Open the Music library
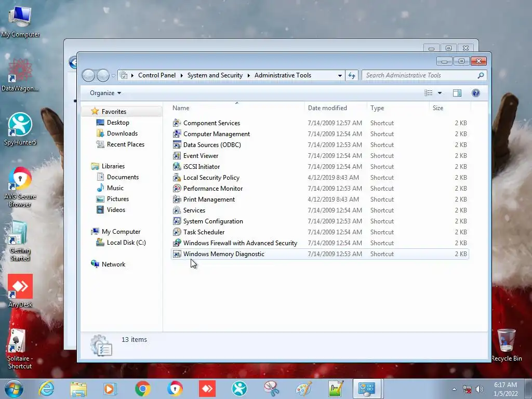Image resolution: width=532 pixels, height=399 pixels. [115, 188]
